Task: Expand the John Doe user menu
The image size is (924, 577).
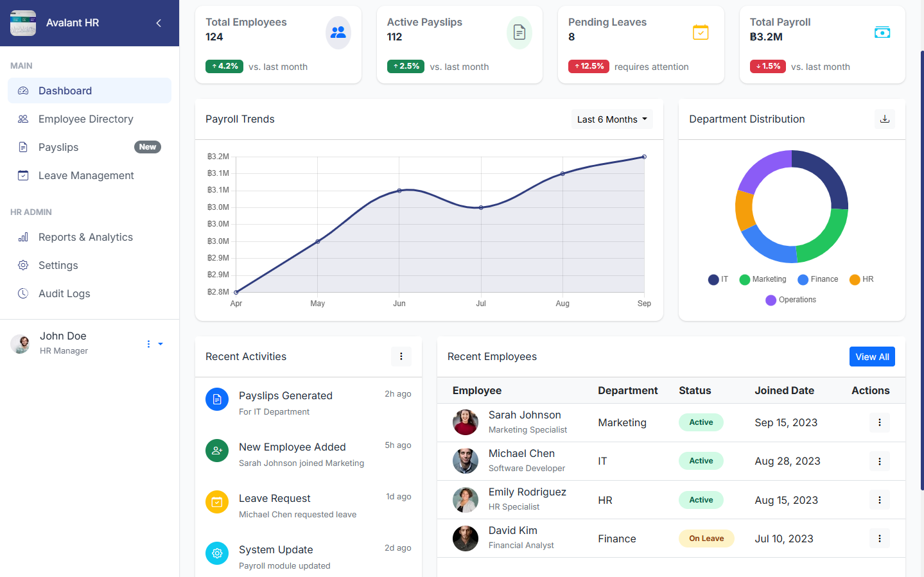Action: 154,344
